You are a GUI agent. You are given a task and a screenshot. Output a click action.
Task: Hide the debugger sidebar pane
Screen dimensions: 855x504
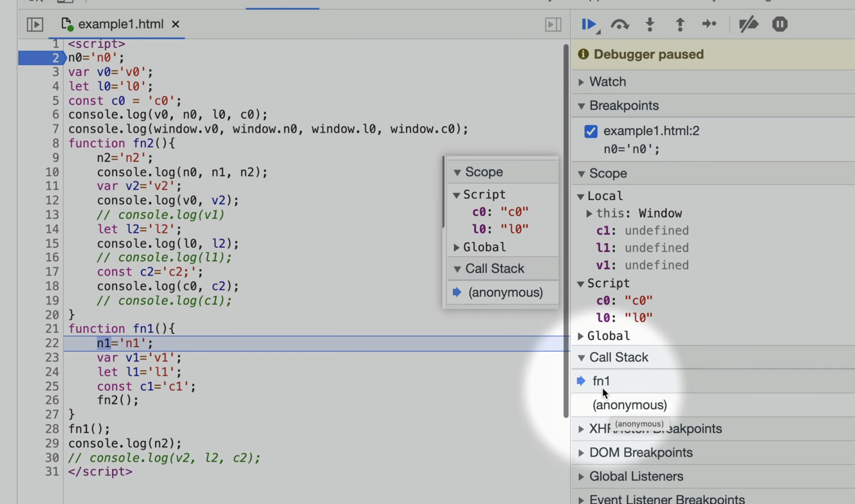(553, 24)
